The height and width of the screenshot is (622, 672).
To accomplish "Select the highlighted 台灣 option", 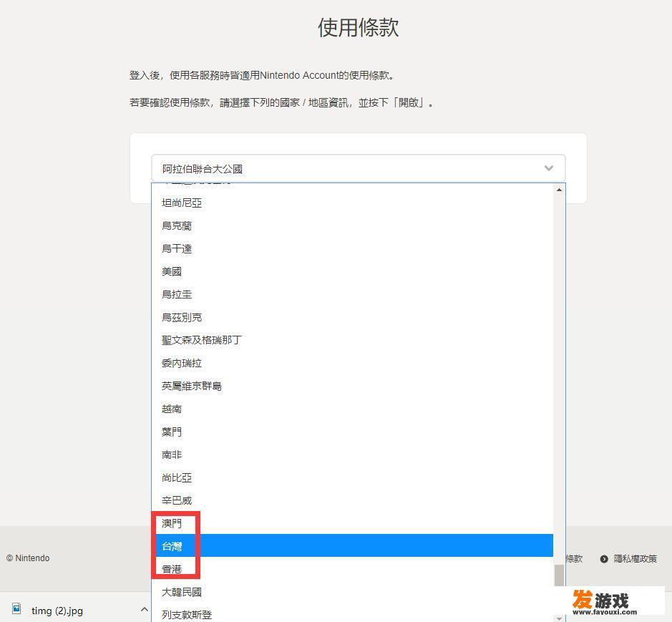I will click(x=352, y=545).
